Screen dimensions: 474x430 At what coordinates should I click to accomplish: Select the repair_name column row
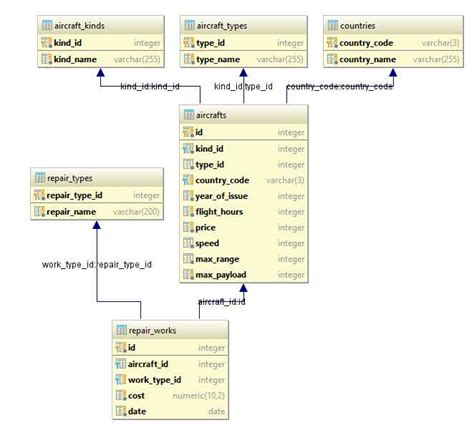click(97, 212)
